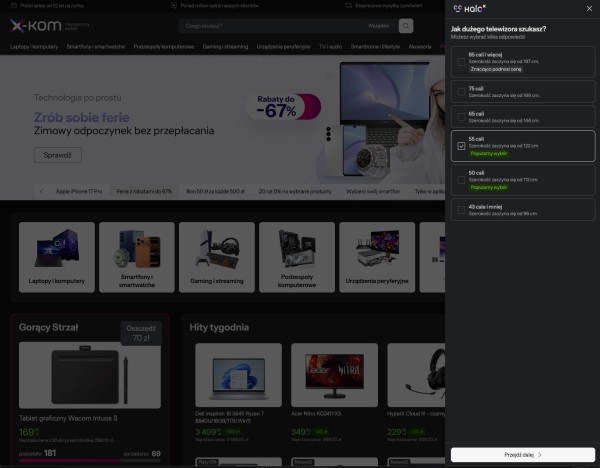
Task: Select the 'Bon 50 zł za każde 500 zł' tab
Action: pos(215,191)
